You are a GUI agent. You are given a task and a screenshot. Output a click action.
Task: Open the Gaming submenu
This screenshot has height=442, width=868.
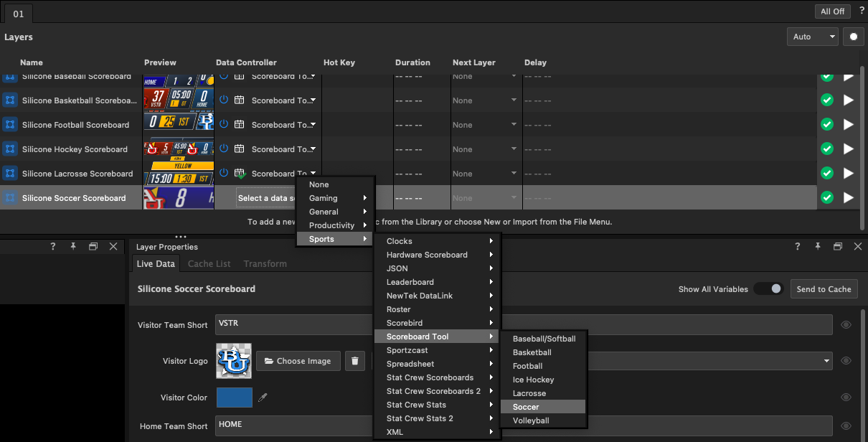(x=335, y=198)
